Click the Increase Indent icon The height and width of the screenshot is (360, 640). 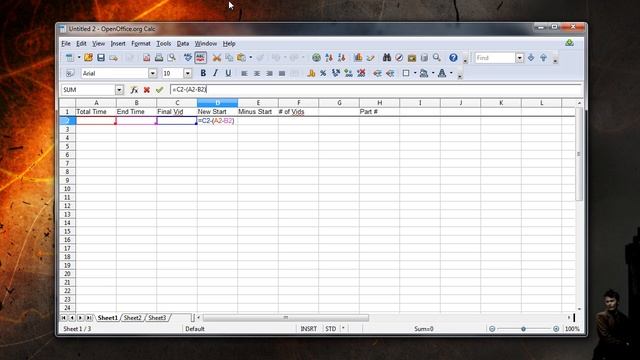pyautogui.click(x=390, y=73)
